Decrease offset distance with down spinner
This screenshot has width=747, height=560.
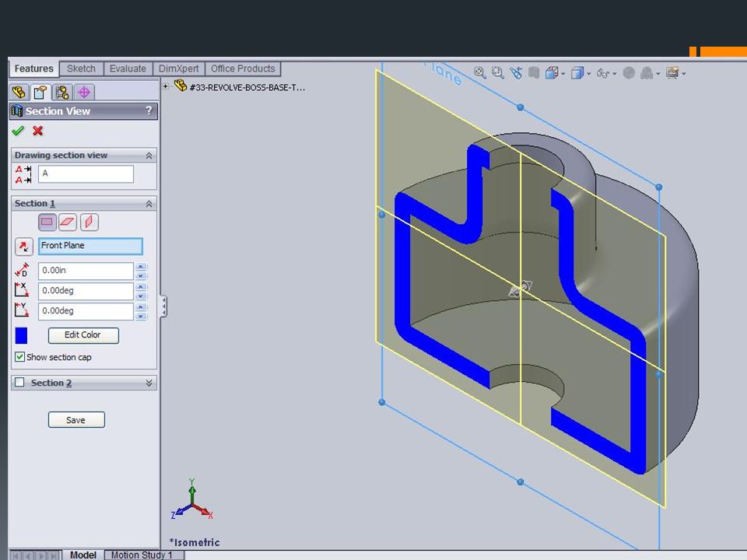pos(141,275)
